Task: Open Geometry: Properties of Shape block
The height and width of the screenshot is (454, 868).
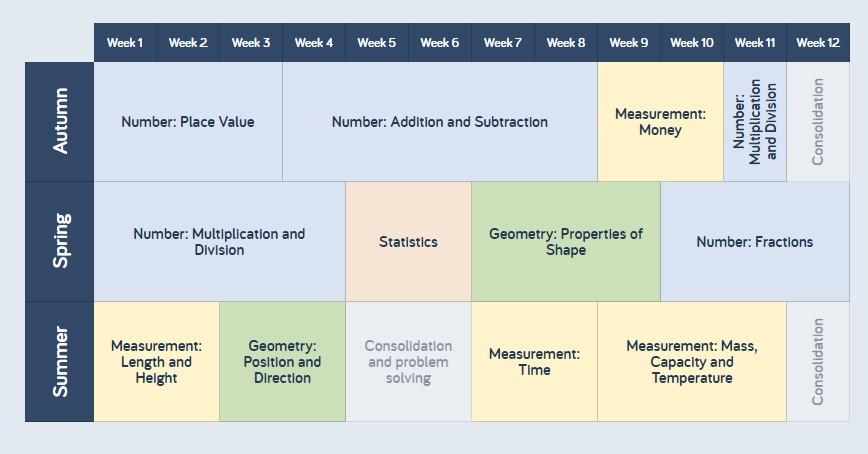Action: click(x=566, y=241)
